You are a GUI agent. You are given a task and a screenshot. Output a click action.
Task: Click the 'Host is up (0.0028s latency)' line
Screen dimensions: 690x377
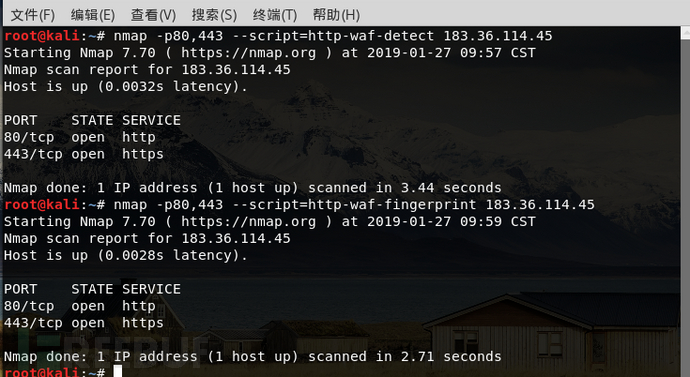pyautogui.click(x=126, y=255)
